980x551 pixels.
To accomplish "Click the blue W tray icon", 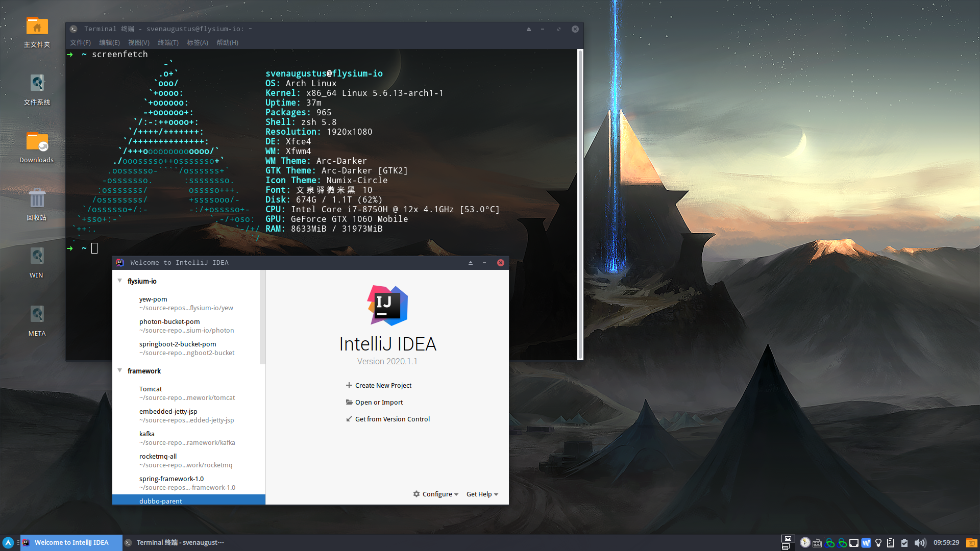I will tap(866, 543).
